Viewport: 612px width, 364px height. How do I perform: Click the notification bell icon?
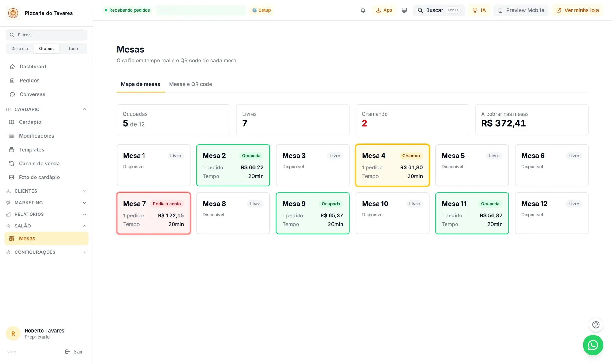pyautogui.click(x=363, y=10)
